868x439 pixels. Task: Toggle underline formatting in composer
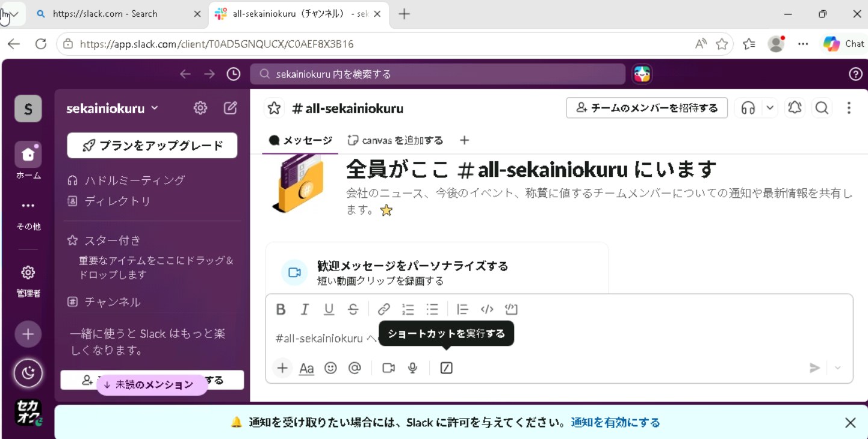click(x=329, y=309)
